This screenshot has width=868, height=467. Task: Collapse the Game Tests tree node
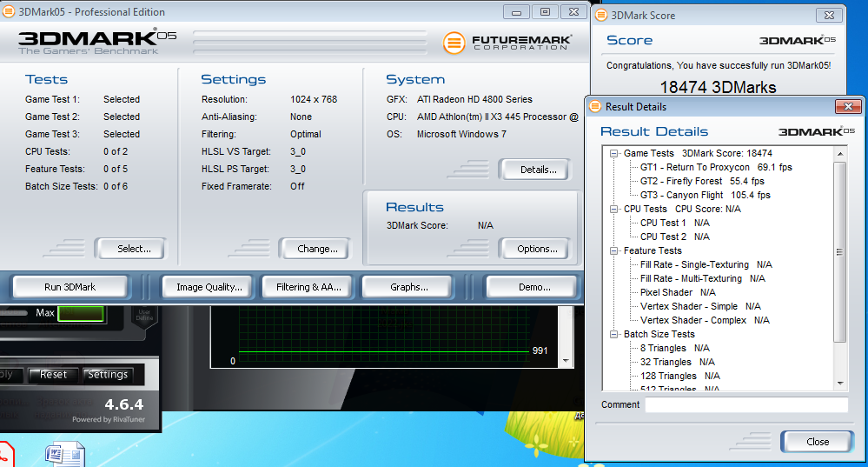[x=613, y=153]
